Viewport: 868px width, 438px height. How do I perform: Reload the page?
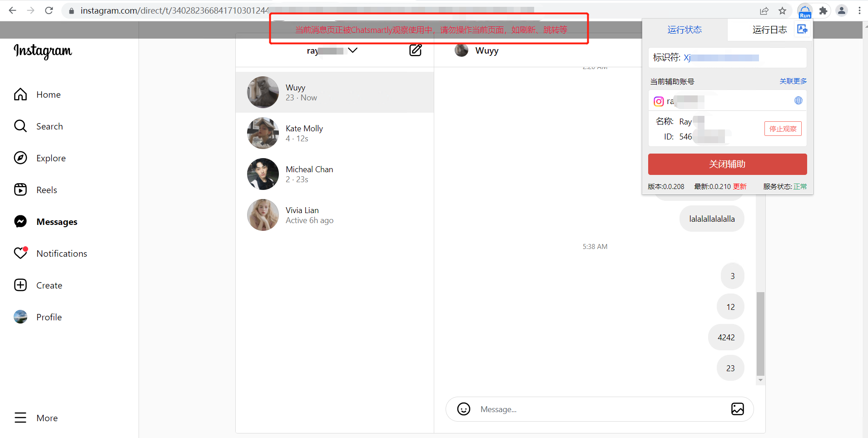tap(49, 10)
